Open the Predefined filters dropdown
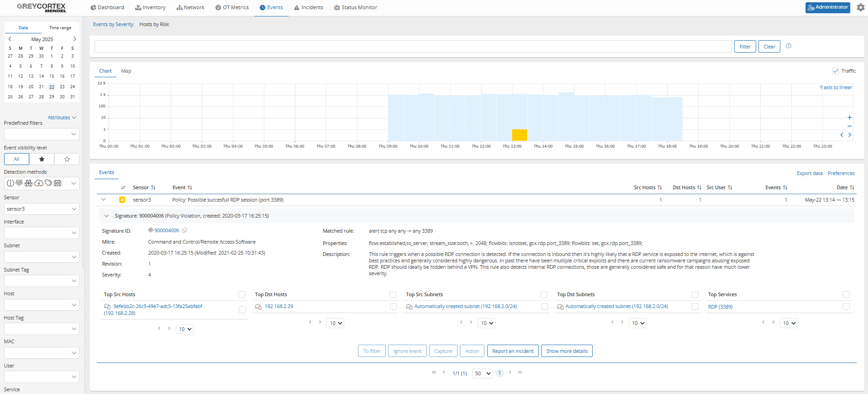 pos(42,134)
